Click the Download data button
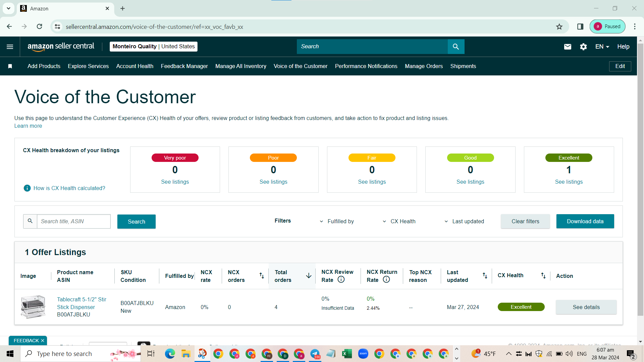 tap(585, 221)
